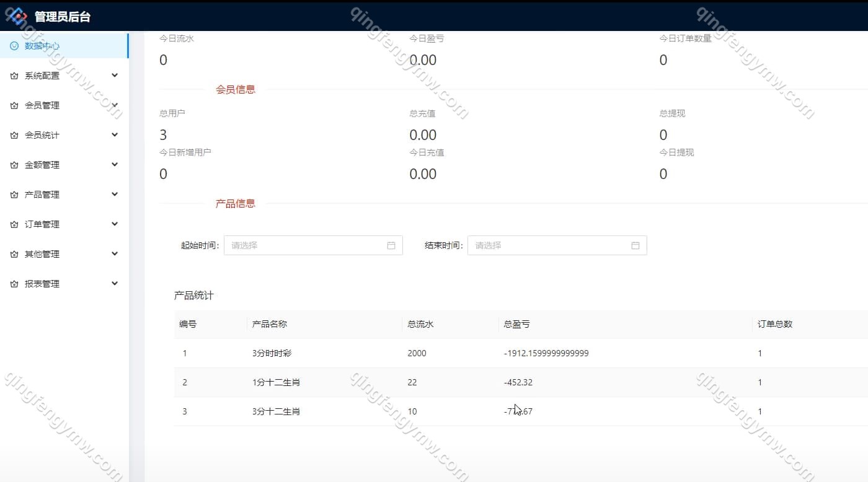Select the 数据中心 menu item
Viewport: 868px width, 482px height.
pyautogui.click(x=42, y=46)
